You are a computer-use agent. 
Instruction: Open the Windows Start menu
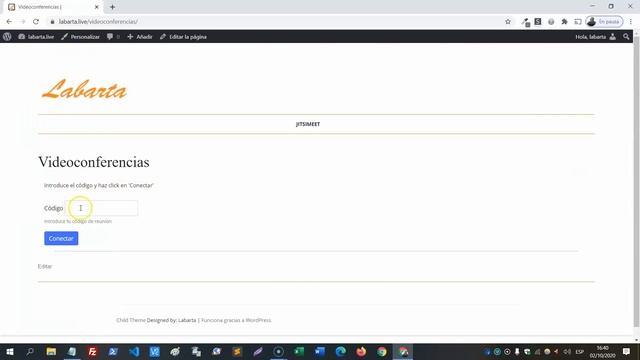click(x=9, y=351)
